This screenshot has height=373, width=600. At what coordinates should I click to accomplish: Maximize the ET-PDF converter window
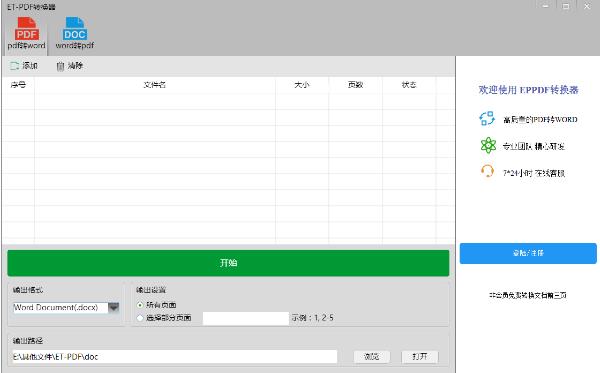566,7
